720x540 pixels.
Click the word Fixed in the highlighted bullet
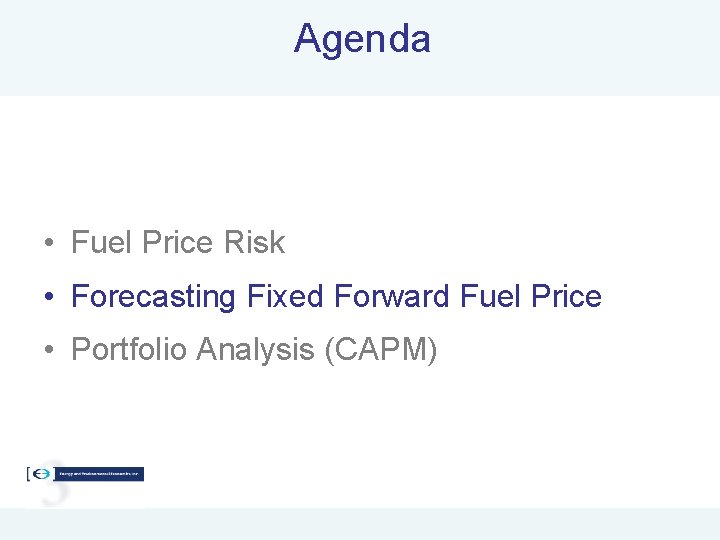285,295
